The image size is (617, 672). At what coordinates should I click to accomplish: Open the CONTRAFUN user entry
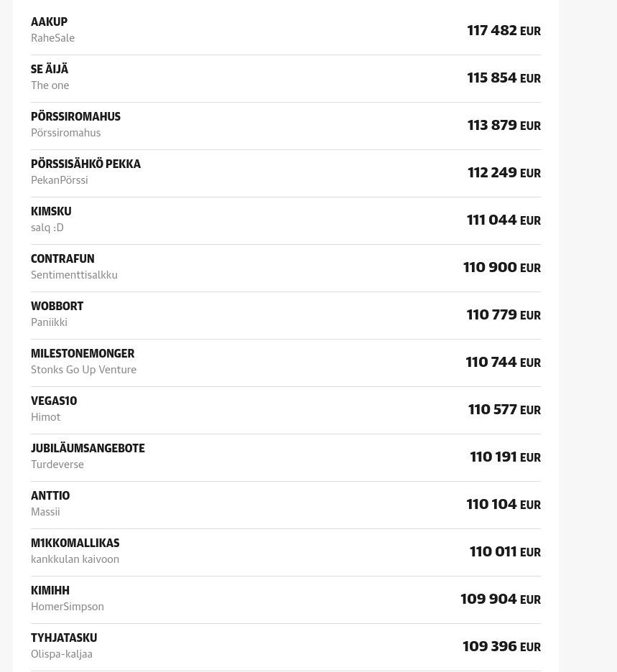(62, 259)
